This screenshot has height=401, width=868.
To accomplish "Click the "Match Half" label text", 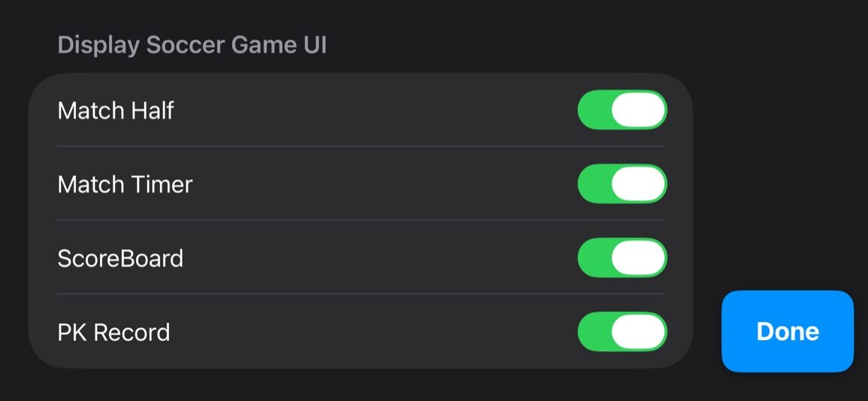I will click(116, 111).
